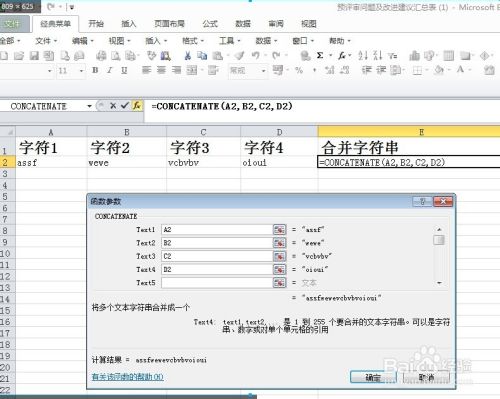Expand the 帮助 classic menu
The width and height of the screenshot is (500, 399).
340,41
